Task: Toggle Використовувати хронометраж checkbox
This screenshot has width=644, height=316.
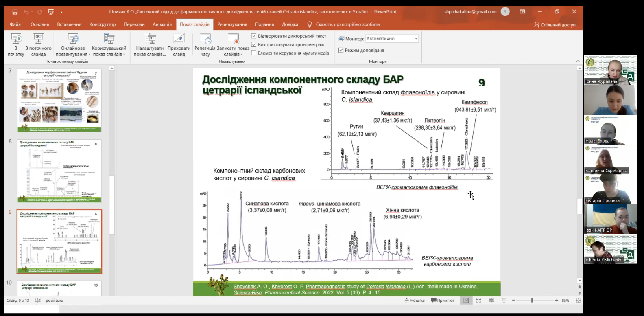Action: click(x=254, y=44)
